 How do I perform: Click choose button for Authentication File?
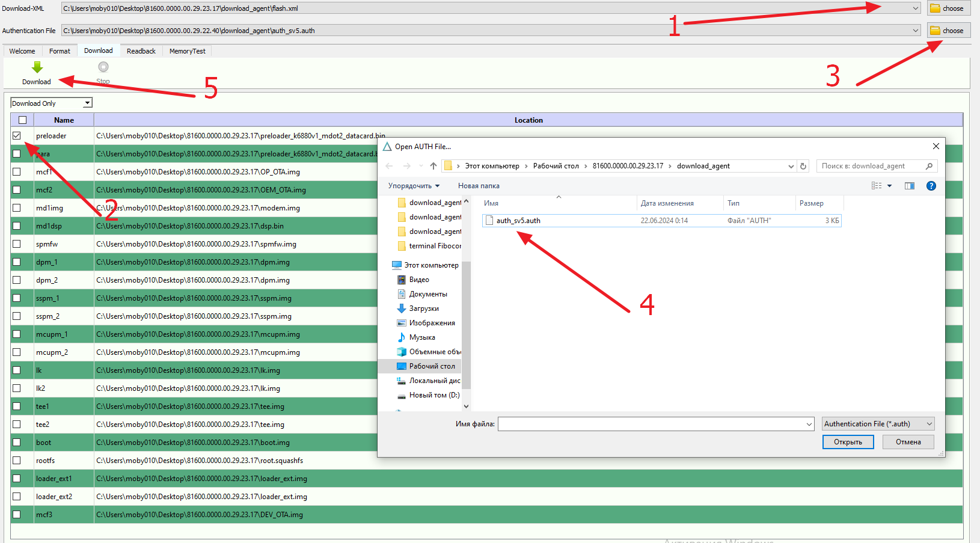tap(949, 31)
